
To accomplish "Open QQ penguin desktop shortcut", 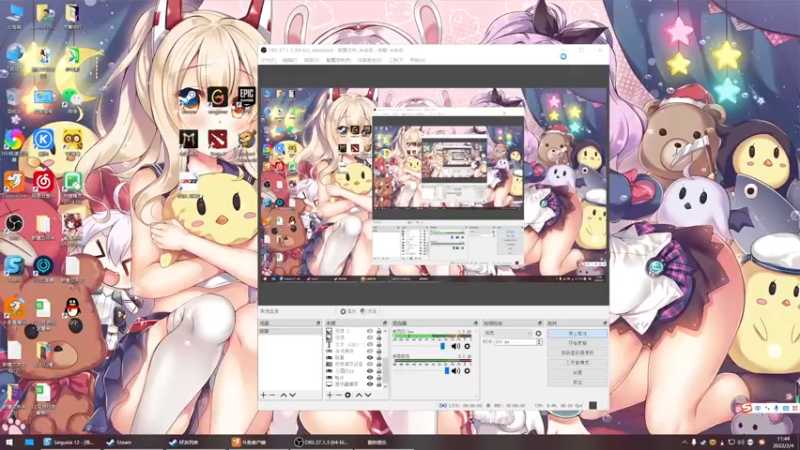I will click(x=73, y=309).
